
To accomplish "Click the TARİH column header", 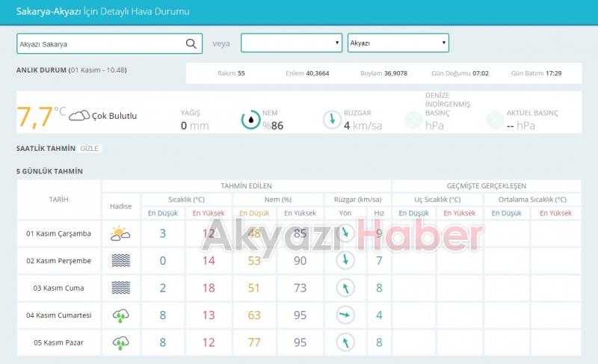I will click(59, 200).
